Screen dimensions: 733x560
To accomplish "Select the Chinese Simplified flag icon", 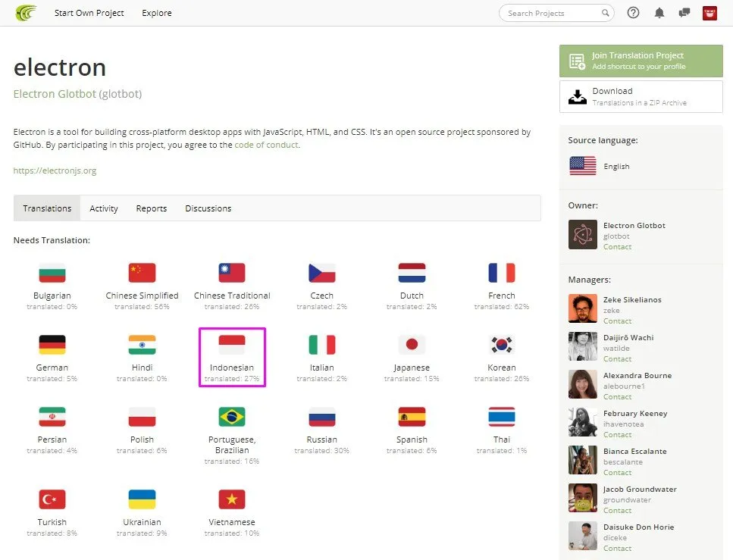I will [x=142, y=273].
